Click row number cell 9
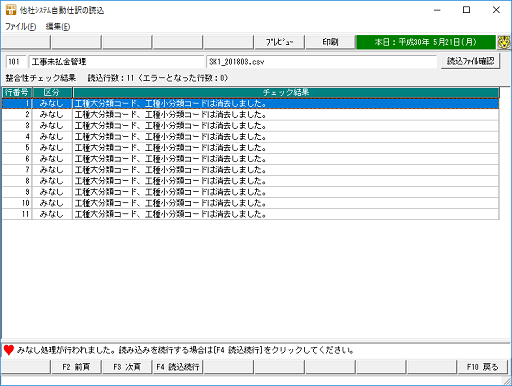The width and height of the screenshot is (512, 386). pyautogui.click(x=17, y=192)
